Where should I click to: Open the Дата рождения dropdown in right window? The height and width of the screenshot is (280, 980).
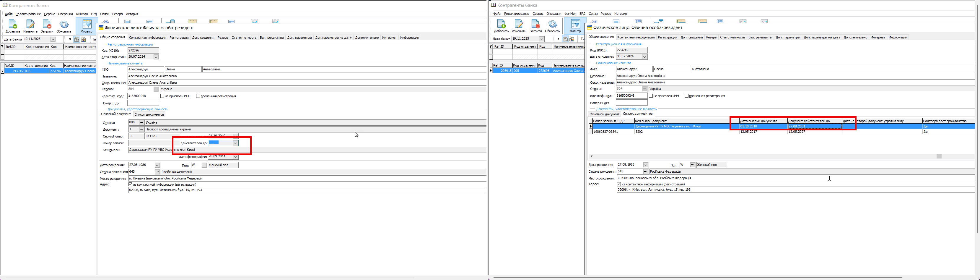(646, 165)
